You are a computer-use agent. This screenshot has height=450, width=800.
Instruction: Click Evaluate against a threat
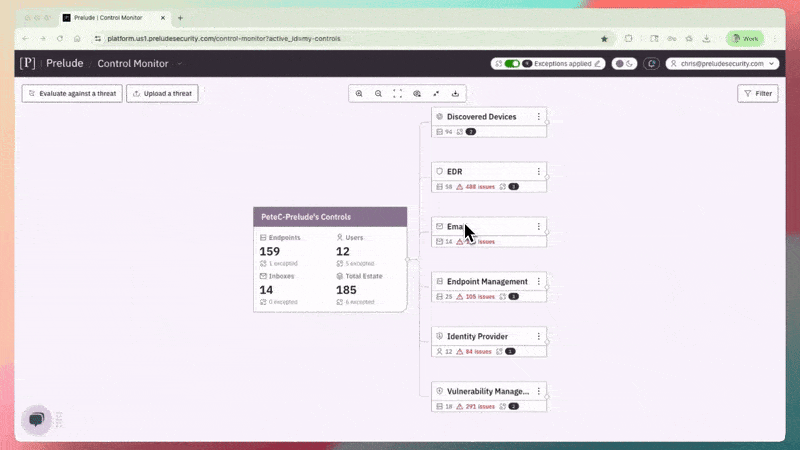72,94
